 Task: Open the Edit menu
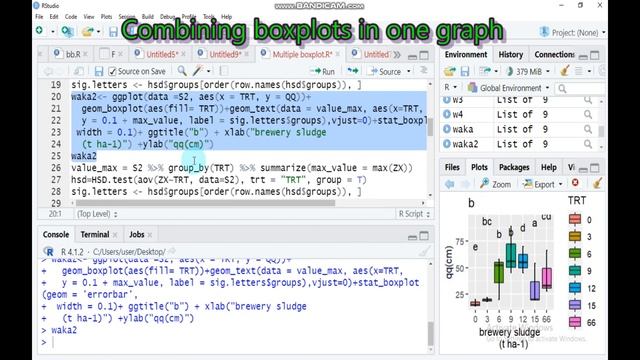tap(54, 17)
